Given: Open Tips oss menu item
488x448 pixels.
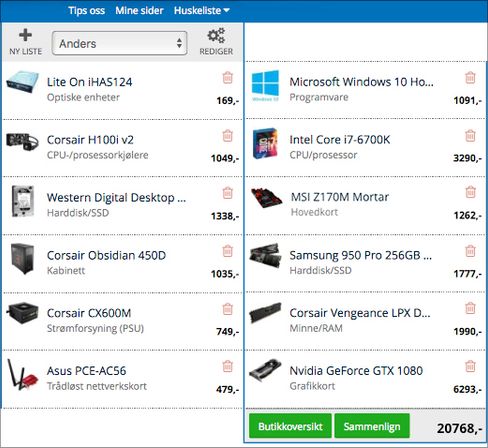Looking at the screenshot, I should (x=87, y=11).
